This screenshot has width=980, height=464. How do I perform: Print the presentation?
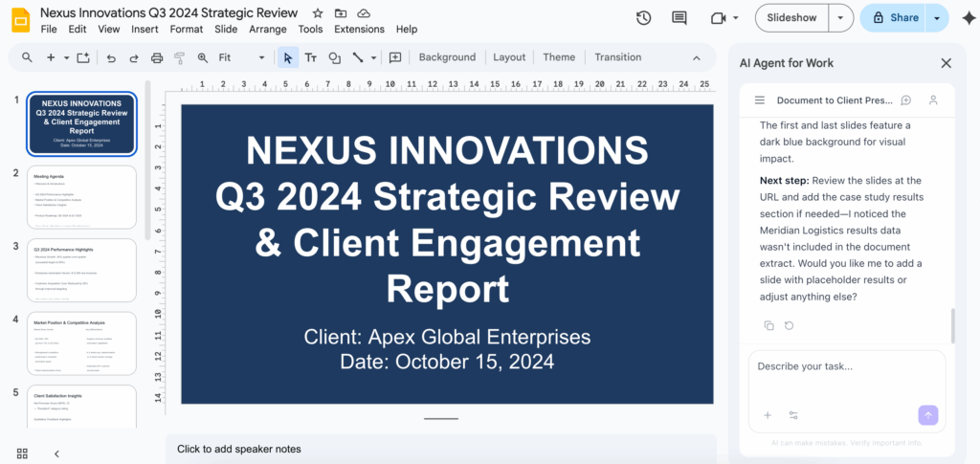pyautogui.click(x=157, y=57)
